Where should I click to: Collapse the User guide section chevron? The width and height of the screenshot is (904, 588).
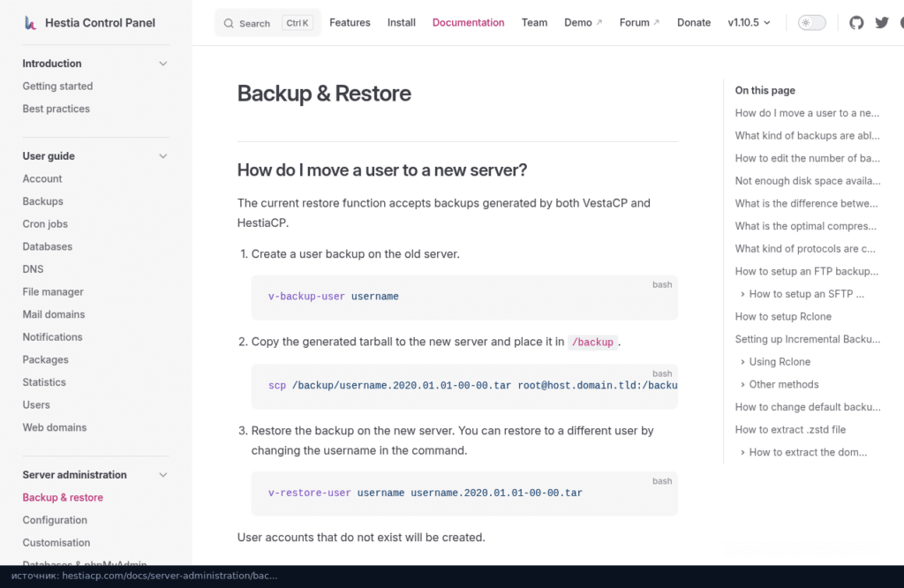pyautogui.click(x=163, y=156)
